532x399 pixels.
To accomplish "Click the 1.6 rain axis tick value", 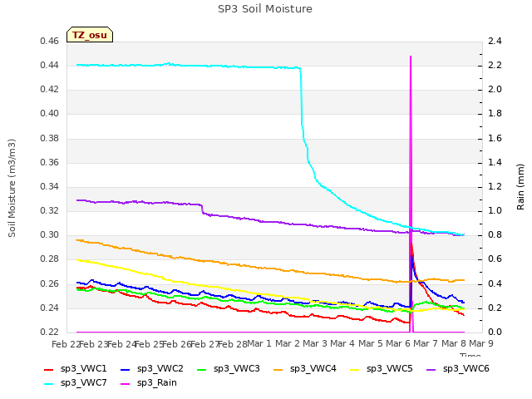I will coord(495,138).
